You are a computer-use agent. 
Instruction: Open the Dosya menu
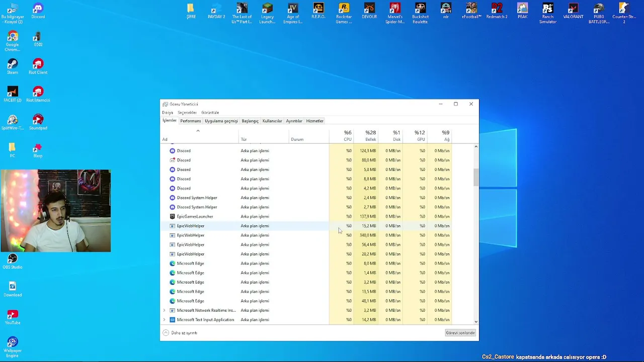pyautogui.click(x=168, y=113)
